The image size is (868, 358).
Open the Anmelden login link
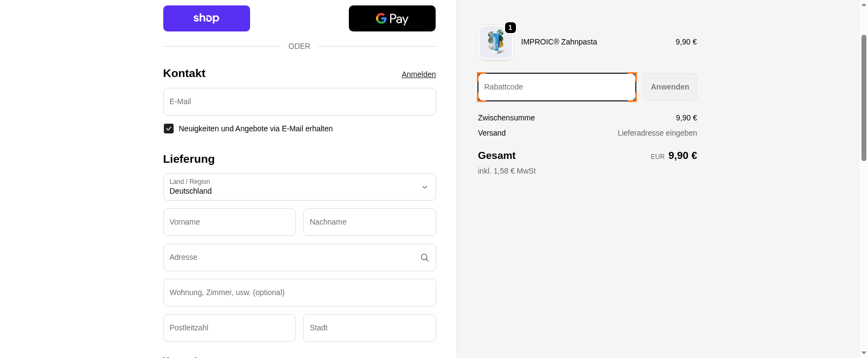pyautogui.click(x=418, y=74)
